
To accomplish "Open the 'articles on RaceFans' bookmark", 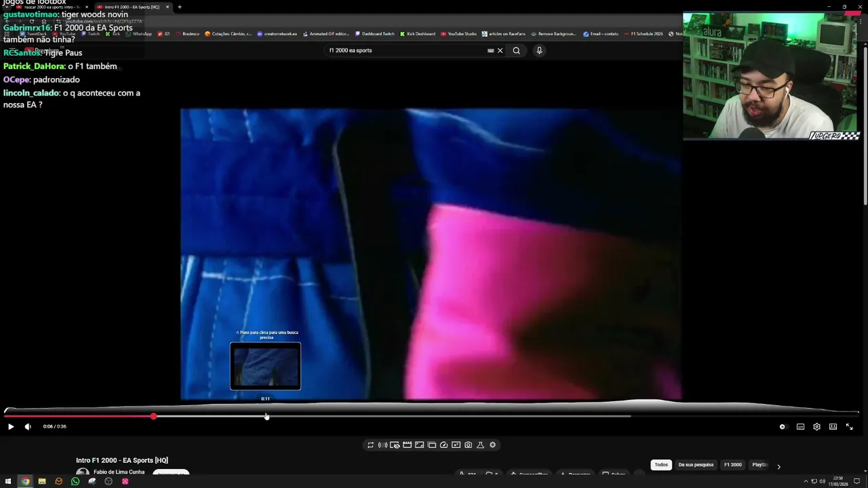I will (503, 34).
